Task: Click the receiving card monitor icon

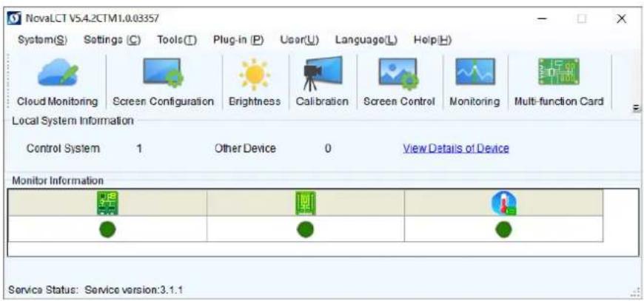Action: [306, 203]
